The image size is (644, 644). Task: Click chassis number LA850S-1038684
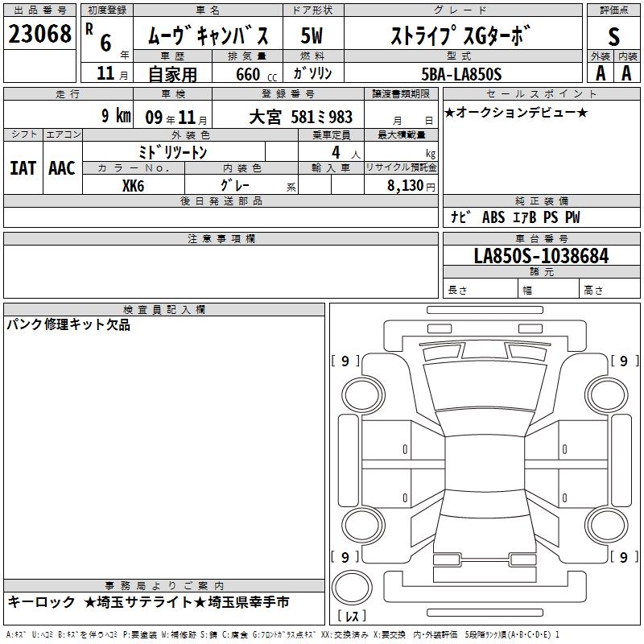541,256
